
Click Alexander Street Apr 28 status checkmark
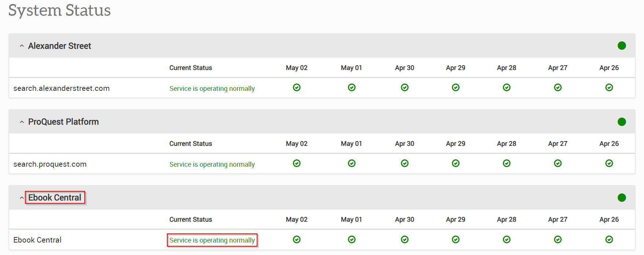tap(506, 88)
